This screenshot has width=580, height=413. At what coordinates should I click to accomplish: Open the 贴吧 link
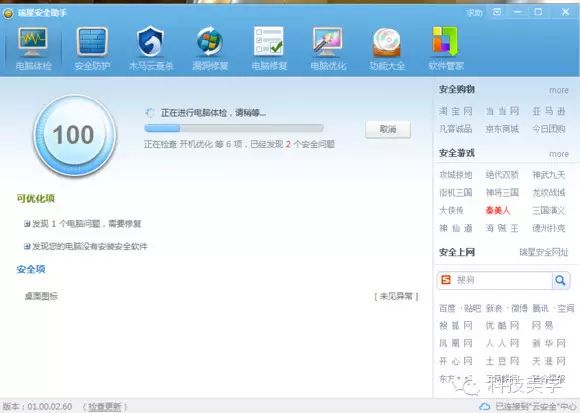(x=472, y=308)
